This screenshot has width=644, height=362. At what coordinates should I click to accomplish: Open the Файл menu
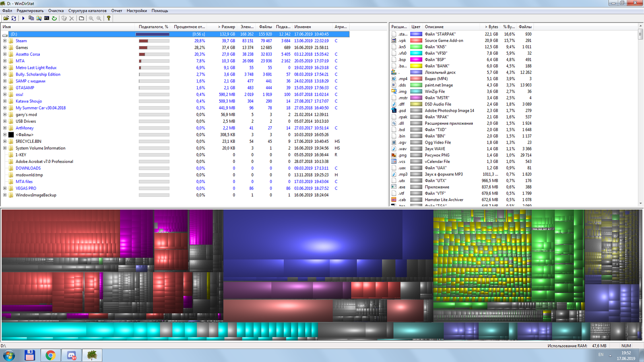pos(7,11)
